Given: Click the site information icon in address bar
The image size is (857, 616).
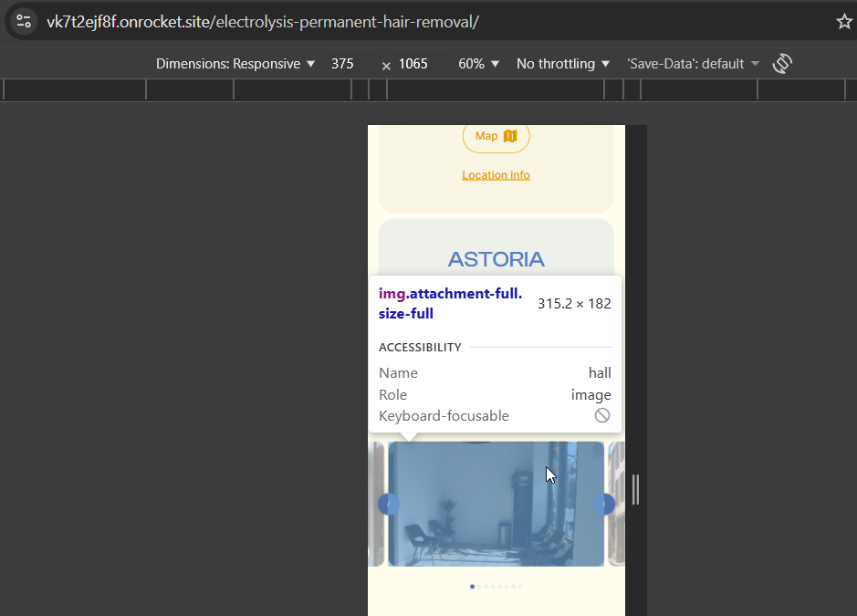Looking at the screenshot, I should point(24,22).
